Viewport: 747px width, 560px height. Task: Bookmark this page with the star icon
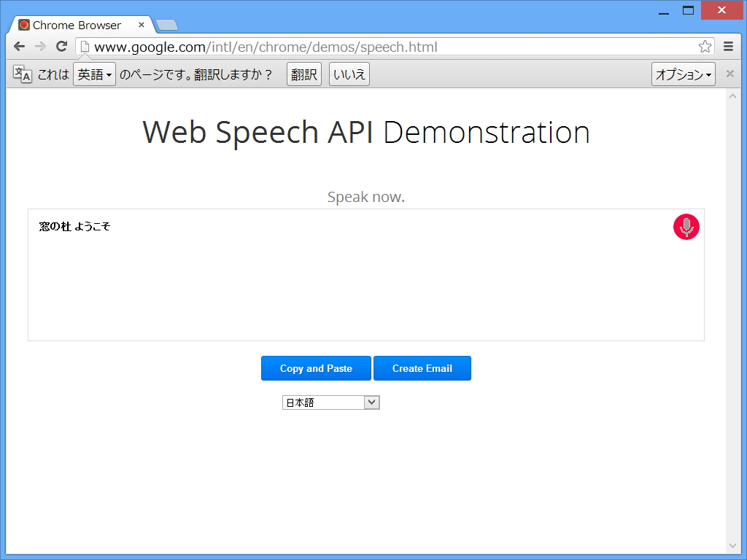click(x=705, y=45)
